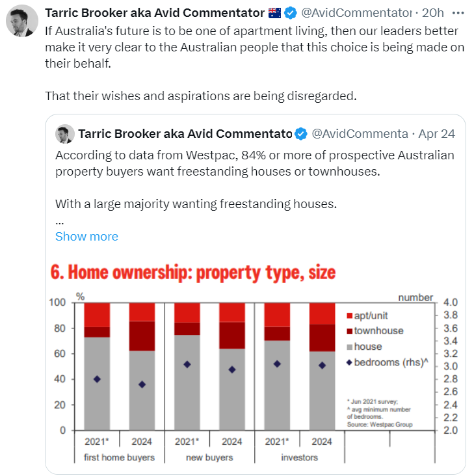The width and height of the screenshot is (474, 476).
Task: Click the verified badge in the quoted tweet
Action: [x=301, y=134]
